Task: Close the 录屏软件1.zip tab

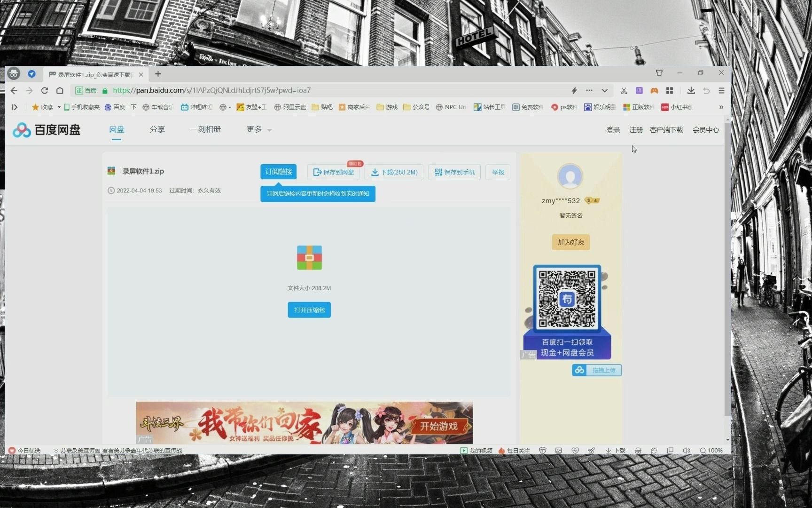Action: 141,74
